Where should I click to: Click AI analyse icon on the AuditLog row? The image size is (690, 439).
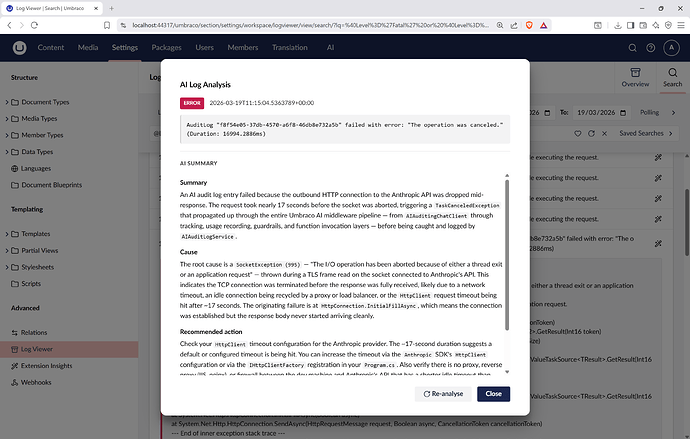coord(658,243)
